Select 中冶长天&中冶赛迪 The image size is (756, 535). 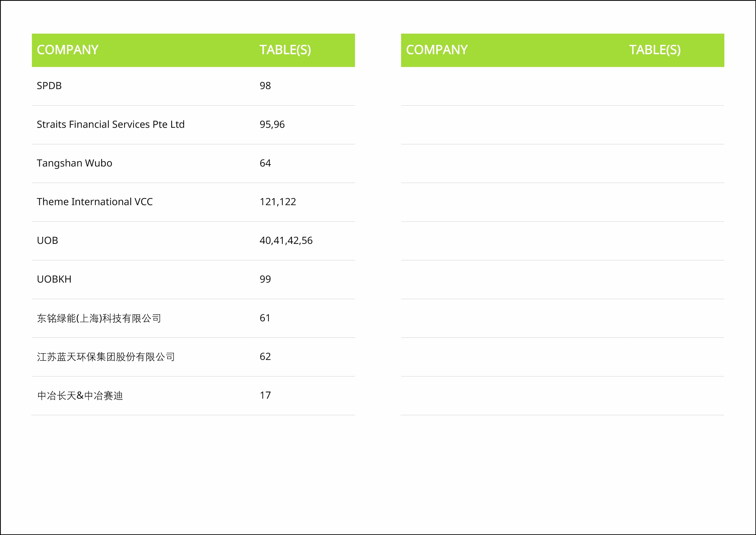(x=80, y=396)
